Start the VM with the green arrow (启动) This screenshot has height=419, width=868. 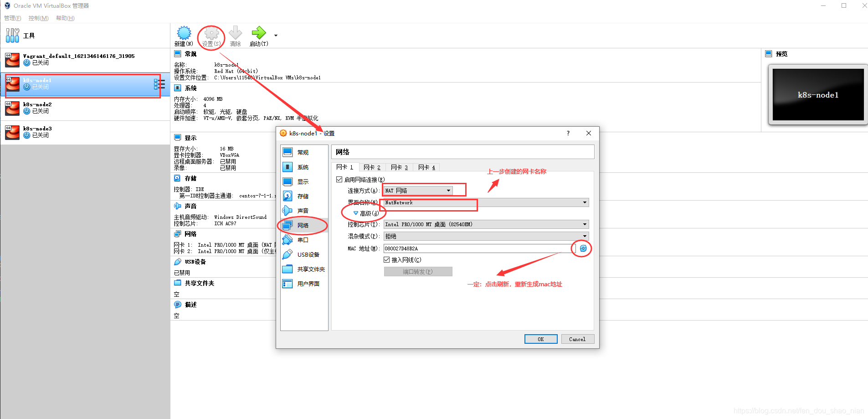(259, 36)
